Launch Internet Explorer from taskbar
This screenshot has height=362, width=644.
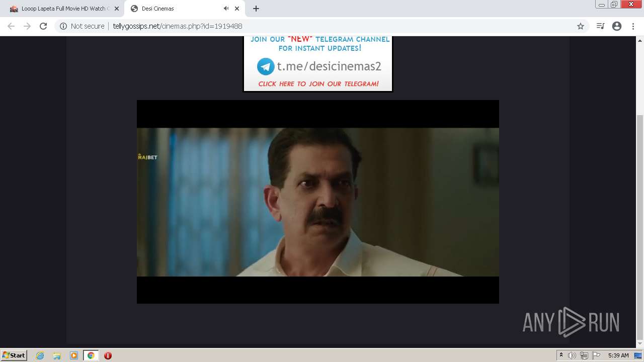coord(40,355)
